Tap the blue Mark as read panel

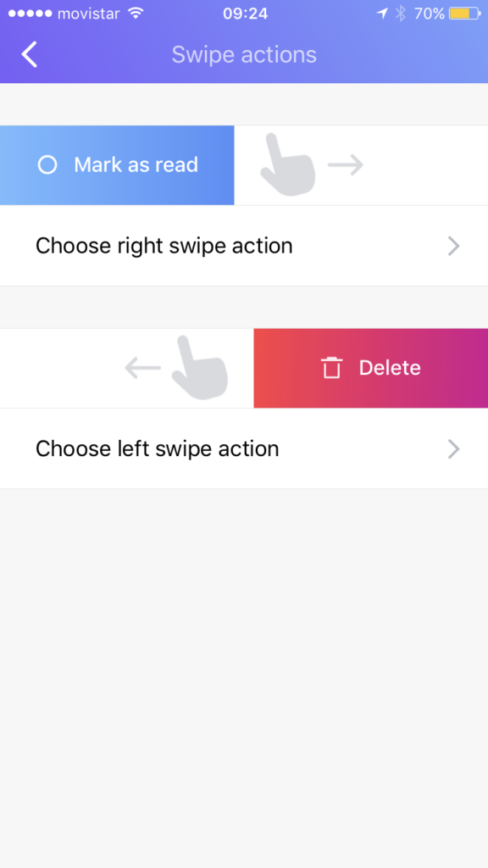click(x=117, y=165)
